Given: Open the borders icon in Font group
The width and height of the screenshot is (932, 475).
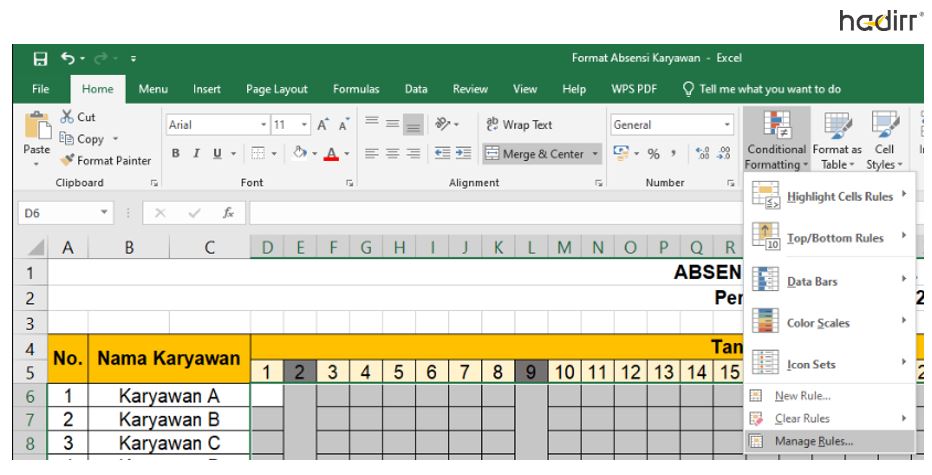Looking at the screenshot, I should pos(258,153).
